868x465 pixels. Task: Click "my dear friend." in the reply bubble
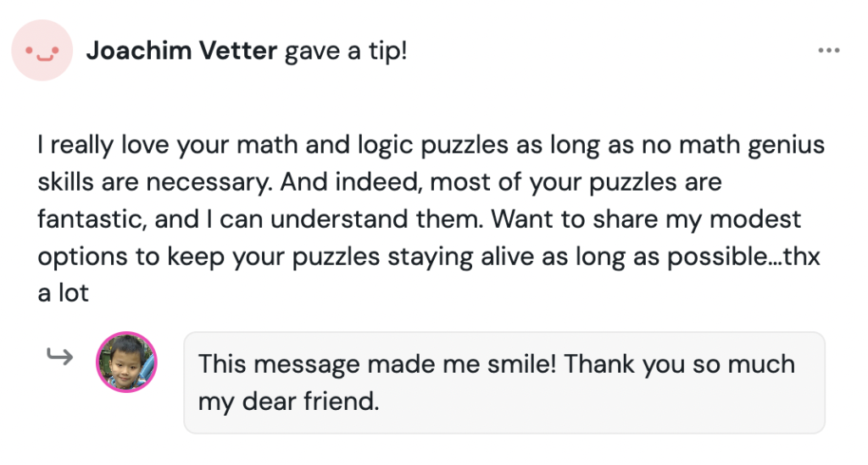click(x=288, y=401)
